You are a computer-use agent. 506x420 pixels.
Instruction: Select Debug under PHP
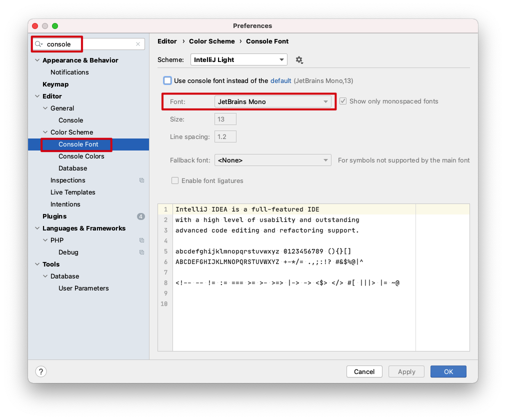pos(68,252)
